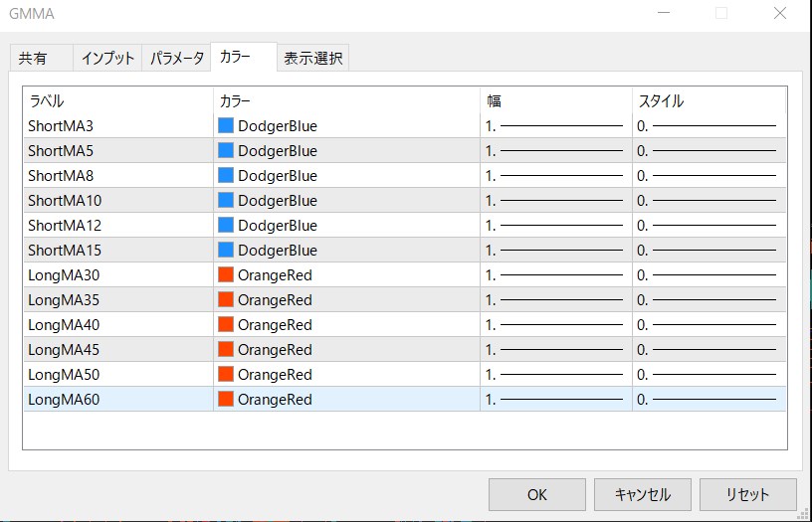812x522 pixels.
Task: Open the line style selector for LongMA35
Action: (709, 299)
